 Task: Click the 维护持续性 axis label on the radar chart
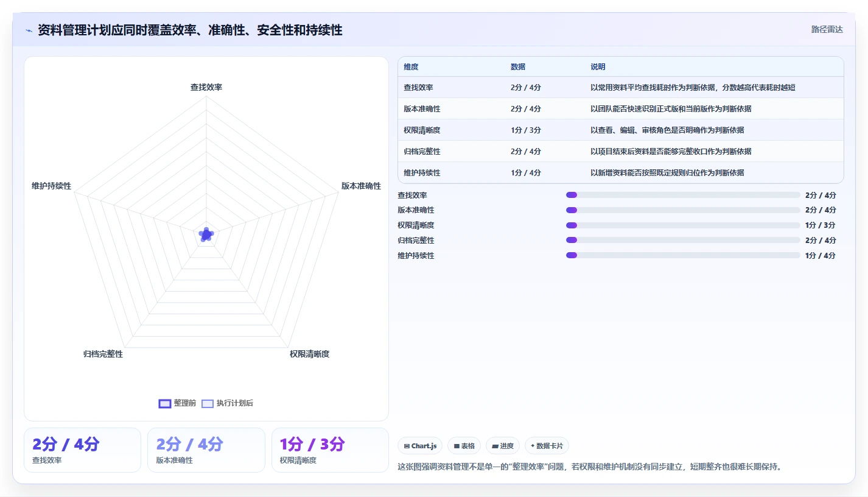[52, 186]
